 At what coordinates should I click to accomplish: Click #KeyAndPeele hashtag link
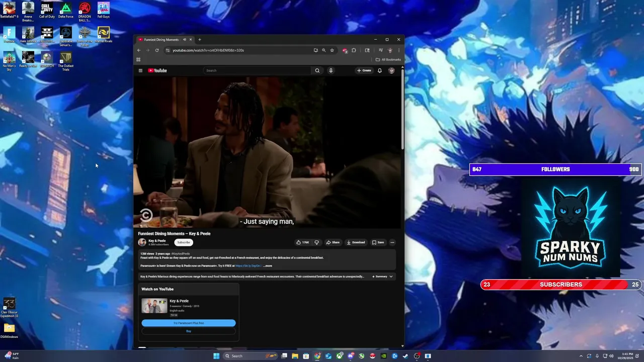click(181, 254)
